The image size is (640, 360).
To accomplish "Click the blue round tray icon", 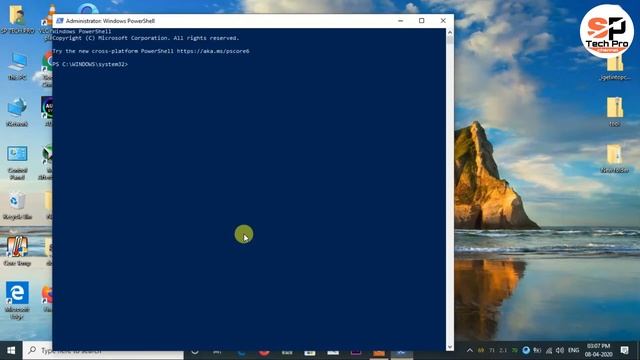I will pos(526,350).
